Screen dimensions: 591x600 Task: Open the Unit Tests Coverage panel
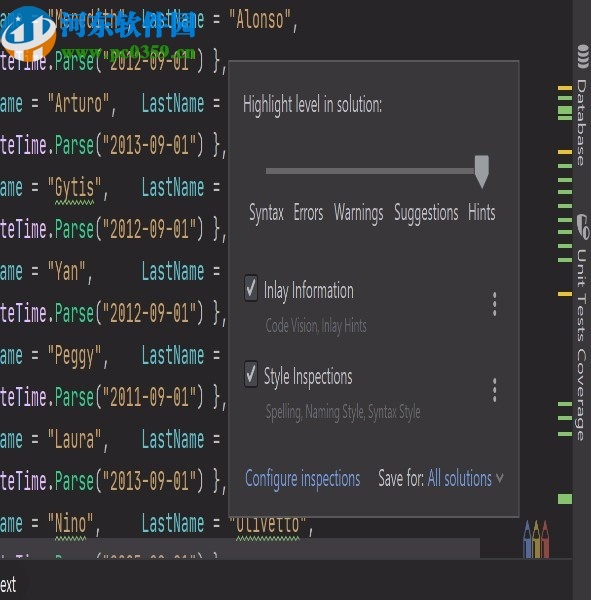coord(581,344)
